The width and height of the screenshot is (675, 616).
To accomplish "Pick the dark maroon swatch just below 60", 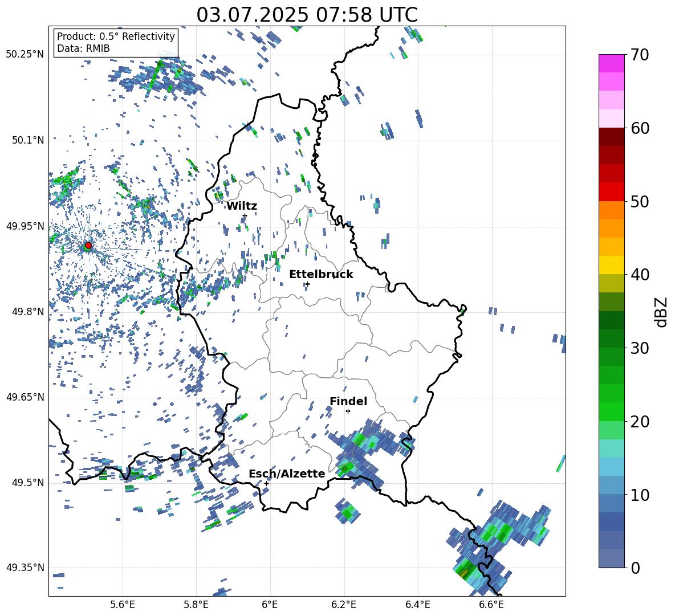I will pos(611,137).
